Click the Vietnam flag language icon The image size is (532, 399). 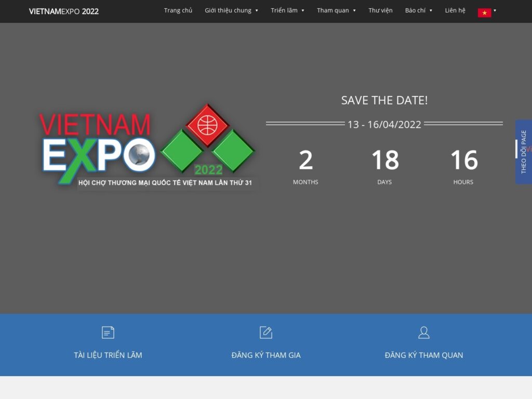(485, 13)
